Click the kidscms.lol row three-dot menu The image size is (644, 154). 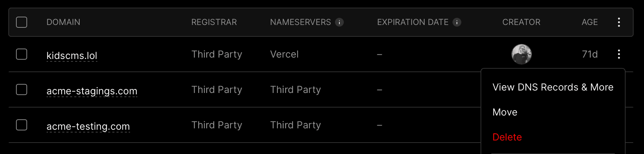click(619, 54)
